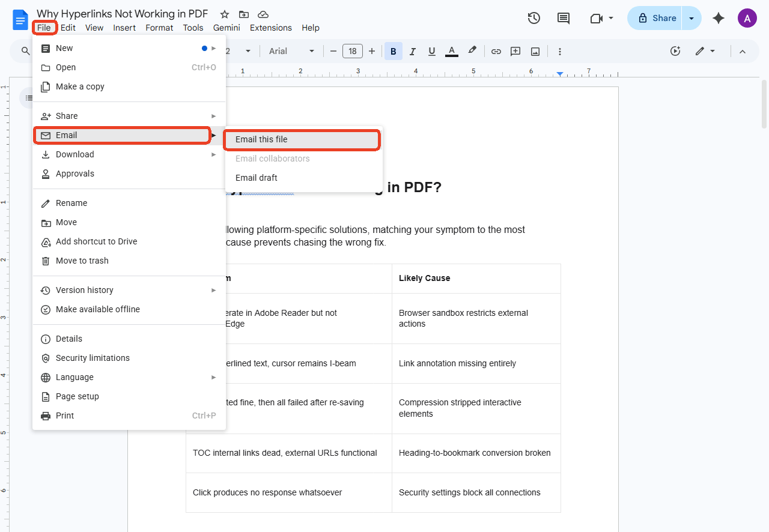769x532 pixels.
Task: Open document Details
Action: point(129,339)
